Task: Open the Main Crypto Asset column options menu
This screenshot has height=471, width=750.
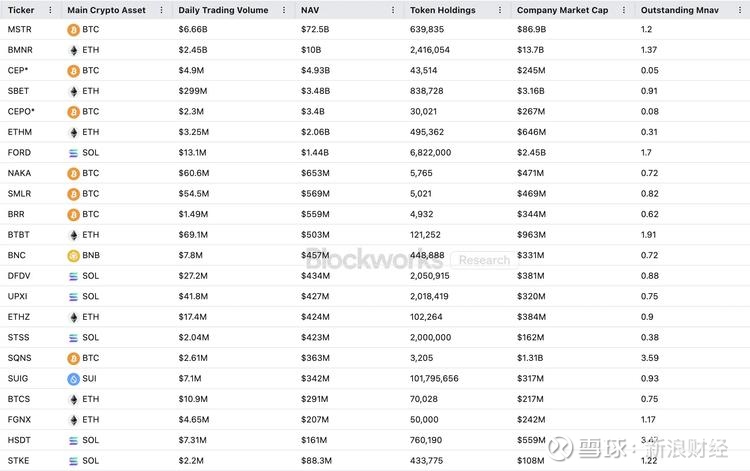Action: click(160, 10)
